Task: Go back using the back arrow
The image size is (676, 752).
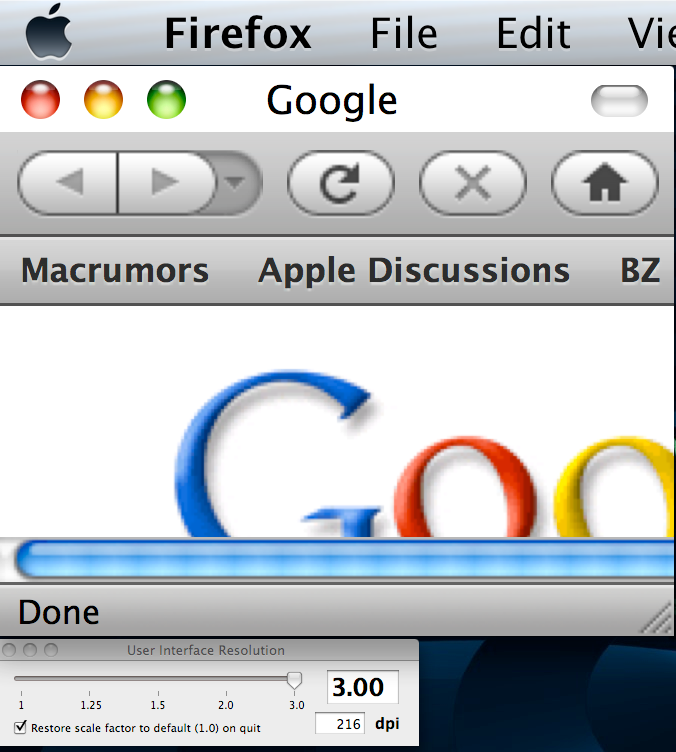Action: (68, 182)
